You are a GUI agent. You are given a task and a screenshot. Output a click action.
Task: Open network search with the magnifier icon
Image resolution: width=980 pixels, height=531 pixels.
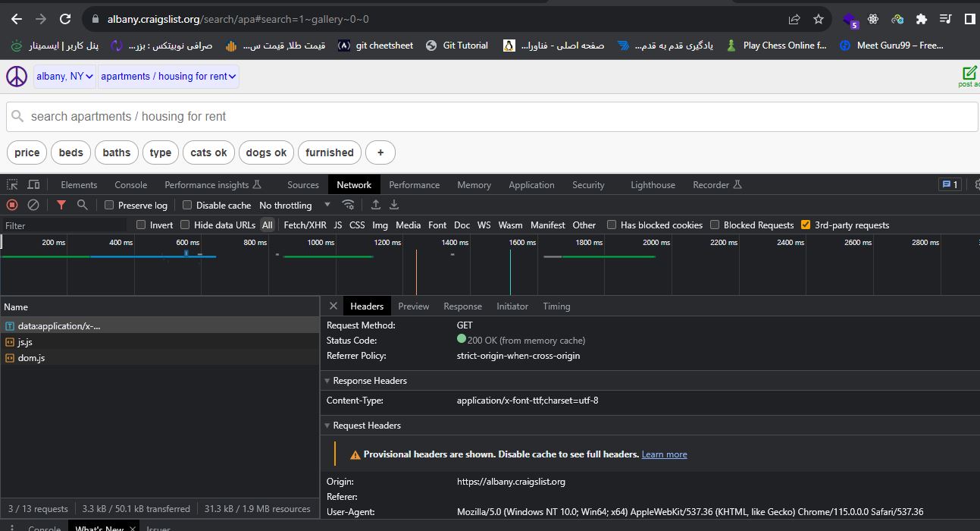pyautogui.click(x=83, y=205)
